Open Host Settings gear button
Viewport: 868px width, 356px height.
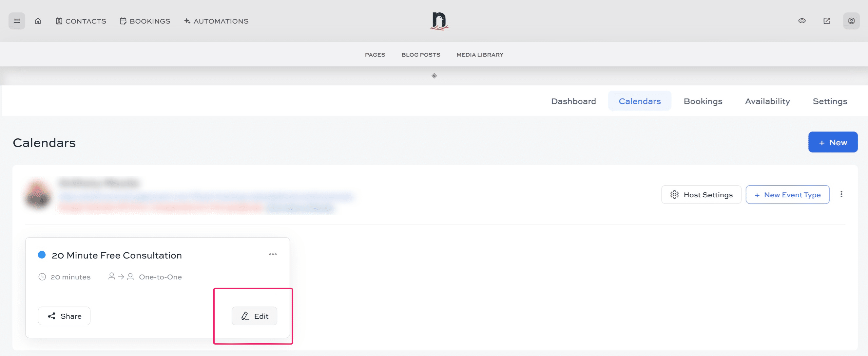point(701,194)
